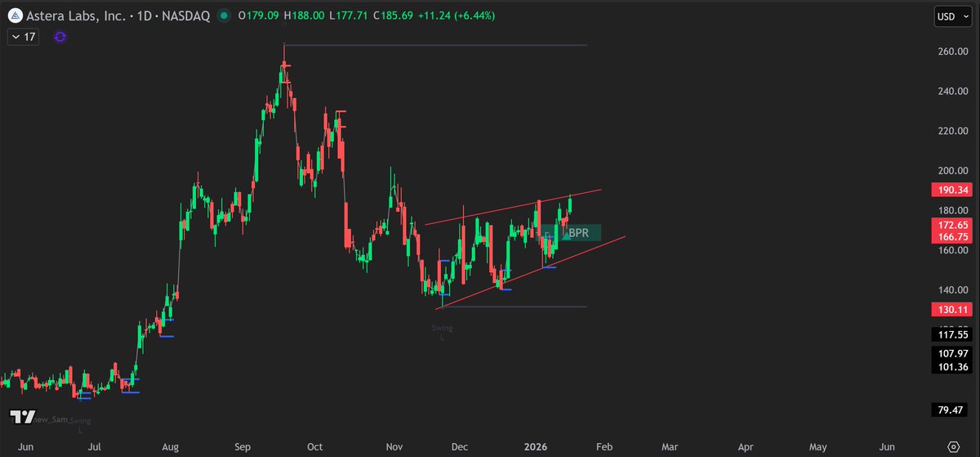Click the Astera Labs logo icon
This screenshot has height=457, width=980.
(15, 16)
